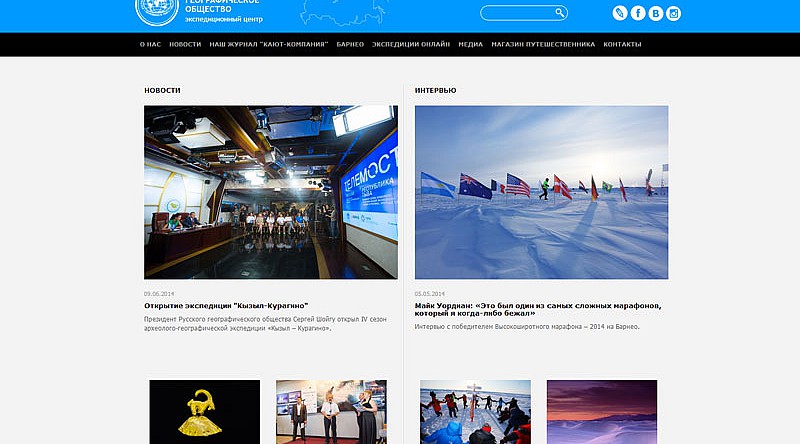Click the Instagram icon in header
Image resolution: width=800 pixels, height=444 pixels.
point(674,13)
